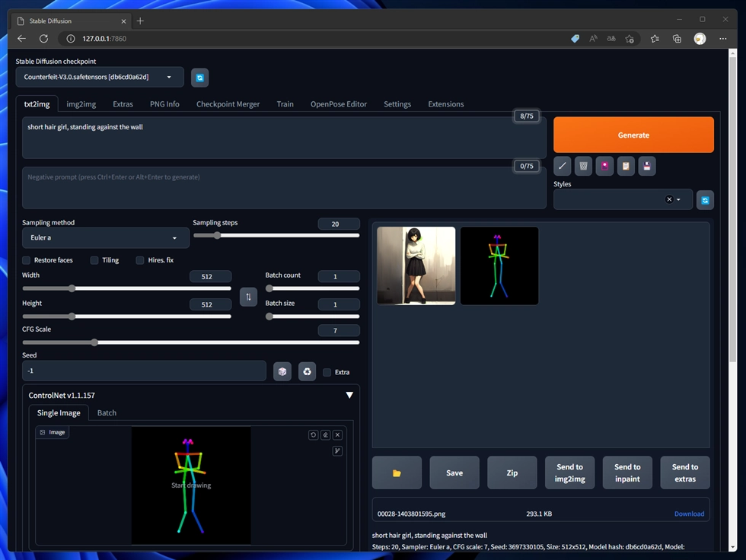Screen dimensions: 746x560
Task: Enable the Restore faces checkbox
Action: [x=27, y=260]
